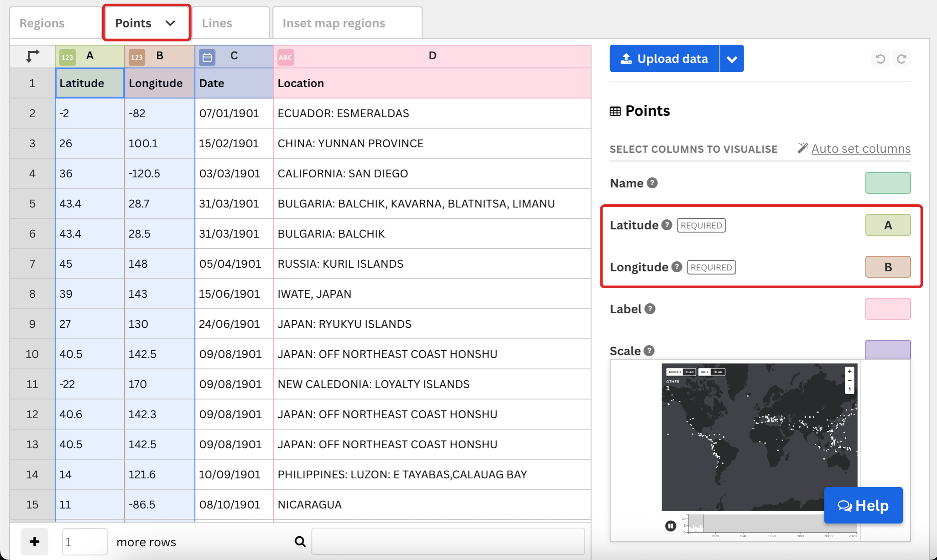Zoom in on the preview map

point(849,372)
